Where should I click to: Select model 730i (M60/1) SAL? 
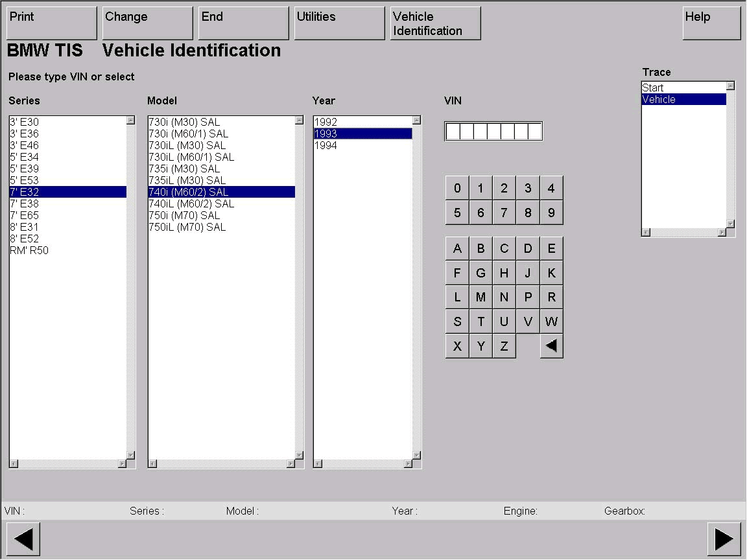pos(222,134)
